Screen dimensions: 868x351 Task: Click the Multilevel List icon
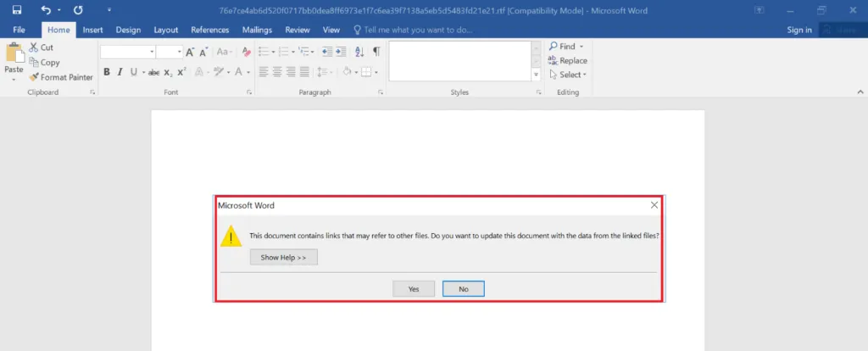[303, 52]
